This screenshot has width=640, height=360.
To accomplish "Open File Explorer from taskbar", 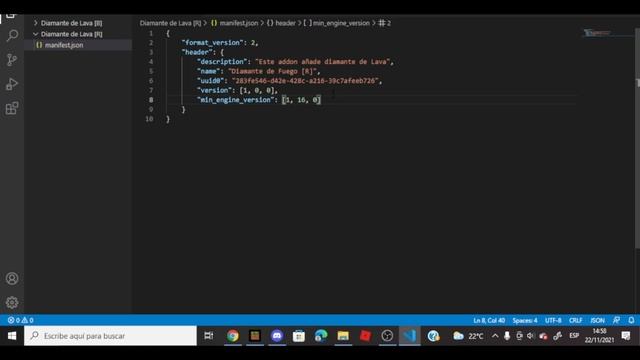I will (x=343, y=336).
